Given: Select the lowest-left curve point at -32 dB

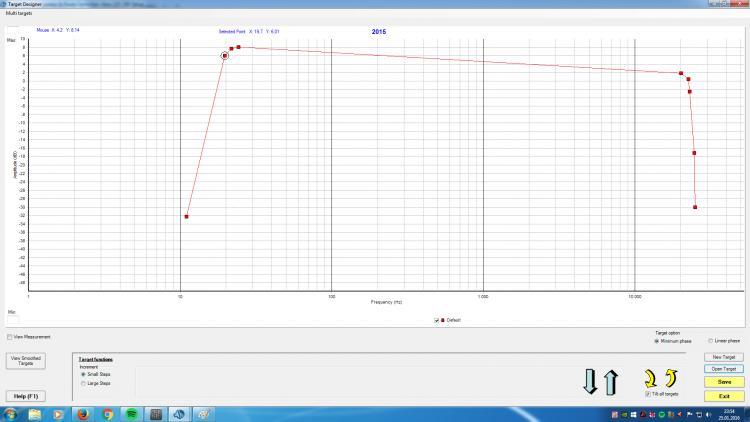Looking at the screenshot, I should 187,217.
